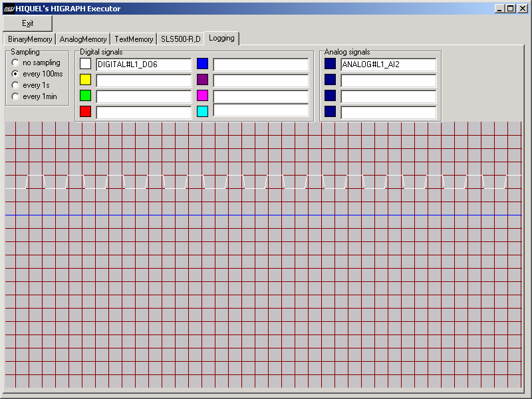Click the yellow digital signal swatch

[86, 79]
